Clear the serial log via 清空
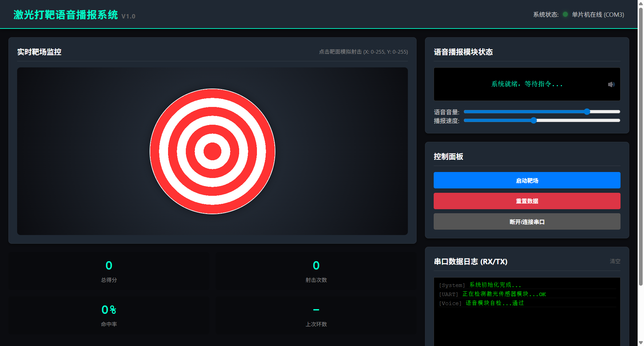 point(615,261)
